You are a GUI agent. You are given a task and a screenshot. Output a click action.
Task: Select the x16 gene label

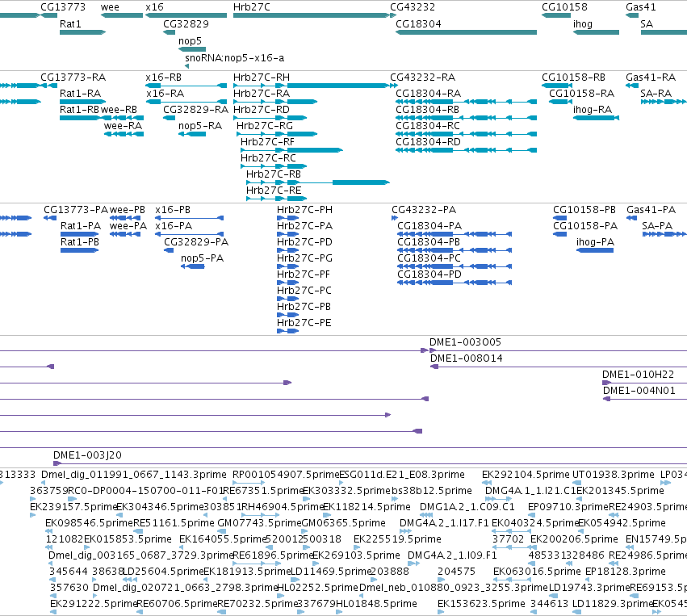155,7
